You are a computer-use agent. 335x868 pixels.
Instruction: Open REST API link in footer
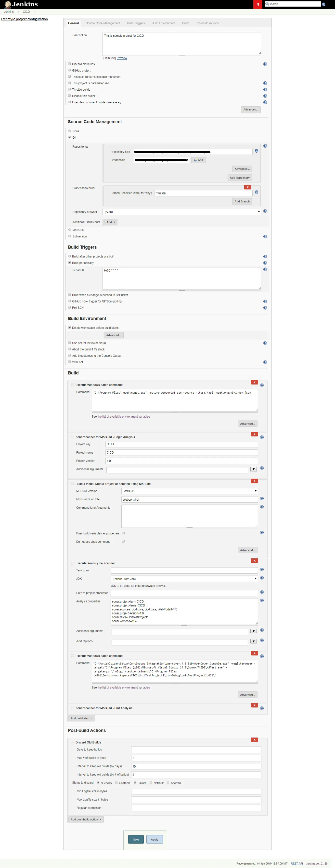pos(297,864)
